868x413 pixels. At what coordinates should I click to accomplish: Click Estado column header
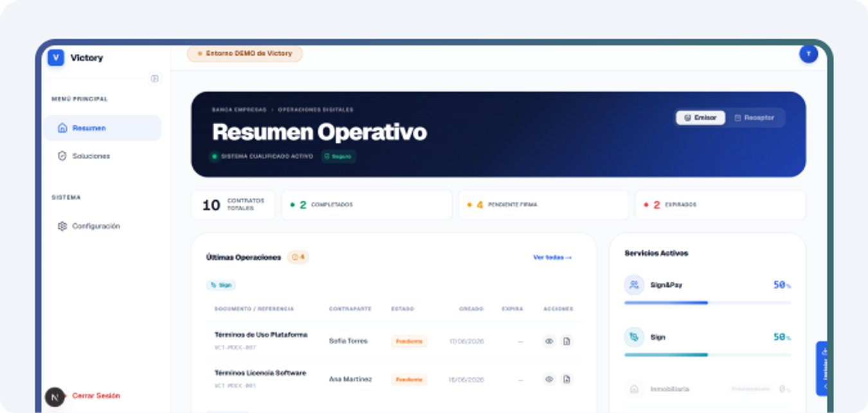point(402,309)
